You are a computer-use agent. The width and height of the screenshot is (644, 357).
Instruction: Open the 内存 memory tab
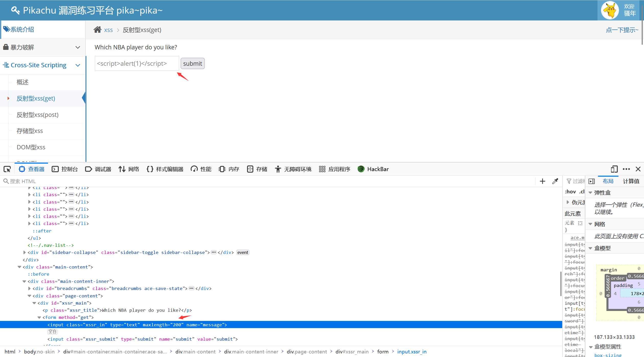229,169
